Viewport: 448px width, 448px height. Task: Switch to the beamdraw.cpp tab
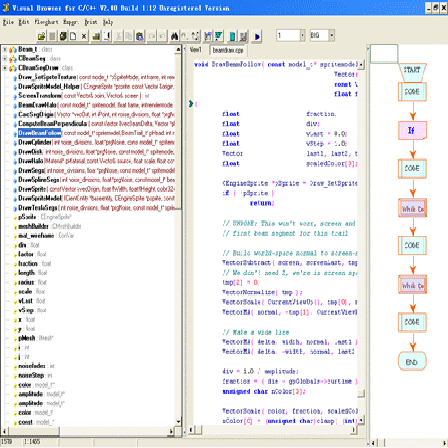point(228,50)
